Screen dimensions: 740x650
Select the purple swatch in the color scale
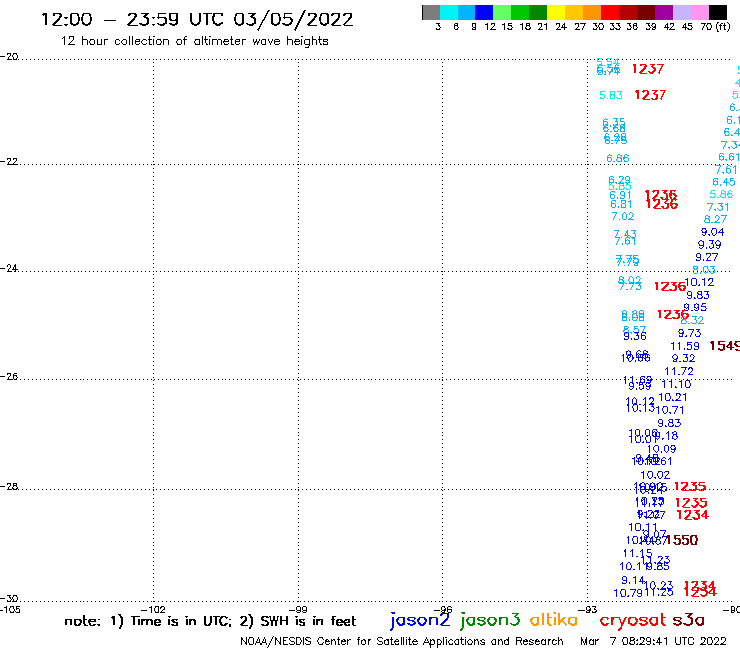[x=664, y=12]
